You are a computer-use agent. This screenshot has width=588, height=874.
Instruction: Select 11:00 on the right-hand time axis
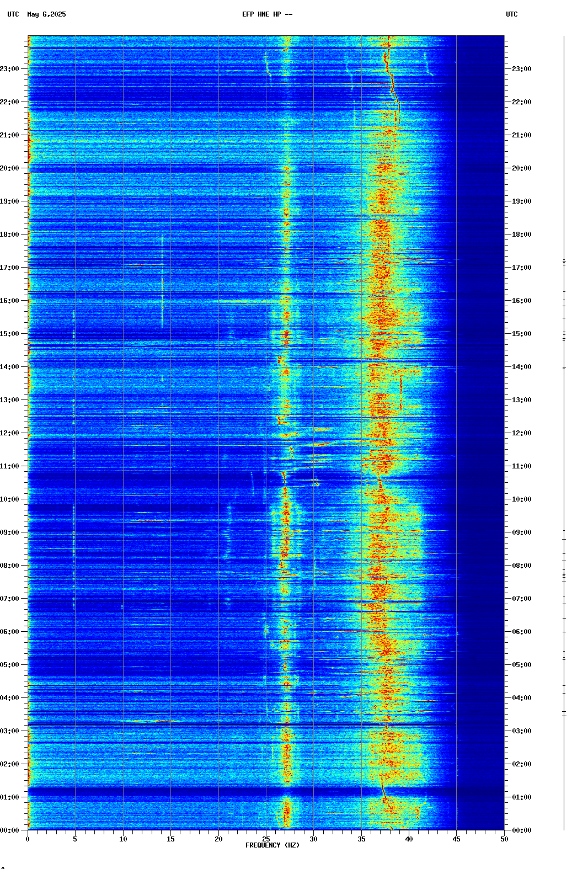tap(522, 466)
